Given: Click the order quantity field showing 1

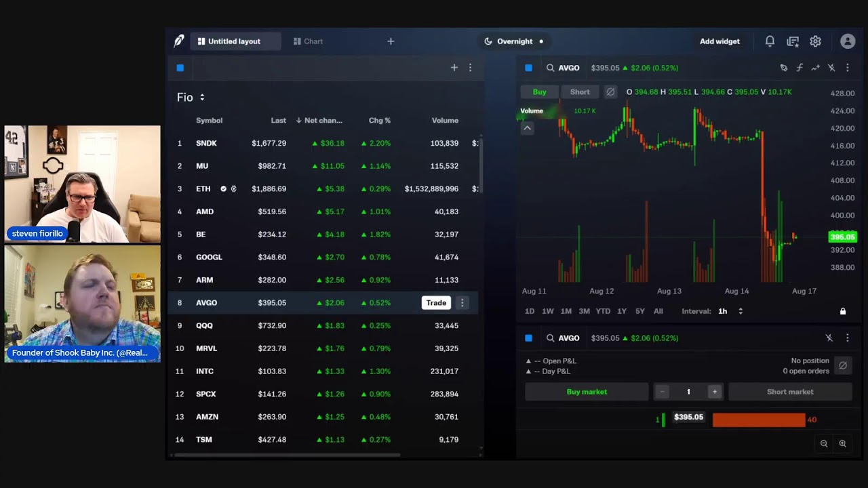Looking at the screenshot, I should coord(688,392).
